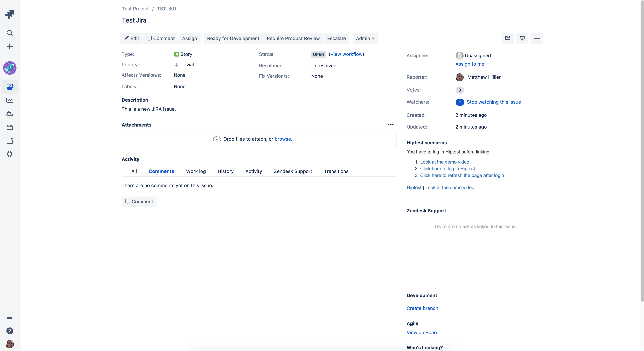The width and height of the screenshot is (644, 351).
Task: Open Attachments options ellipsis menu
Action: (390, 125)
